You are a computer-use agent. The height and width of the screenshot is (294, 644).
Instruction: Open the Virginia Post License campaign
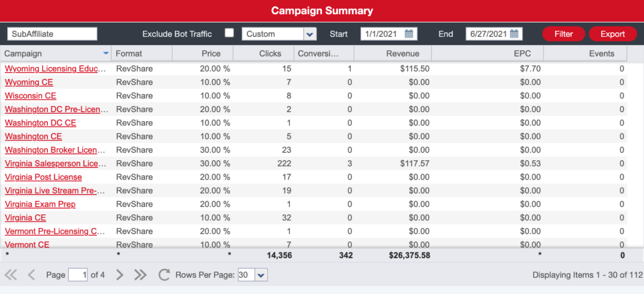point(43,177)
